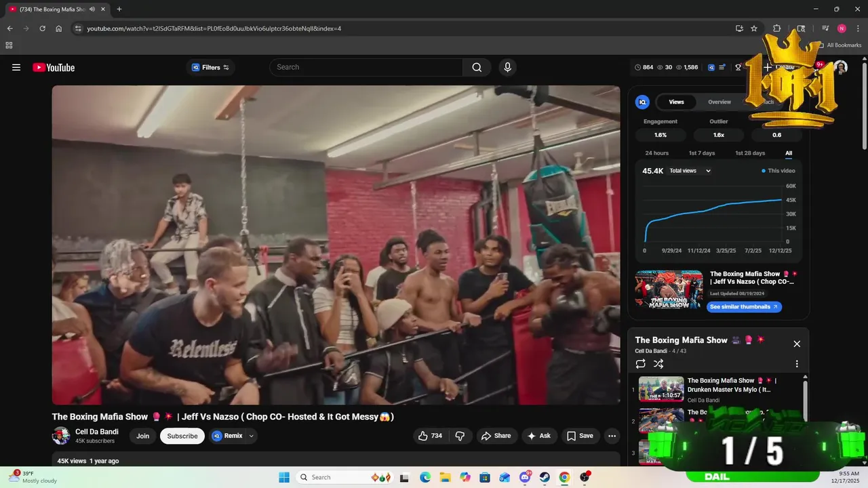Play Drunken Master Vs Mylo playlist video

pyautogui.click(x=719, y=389)
